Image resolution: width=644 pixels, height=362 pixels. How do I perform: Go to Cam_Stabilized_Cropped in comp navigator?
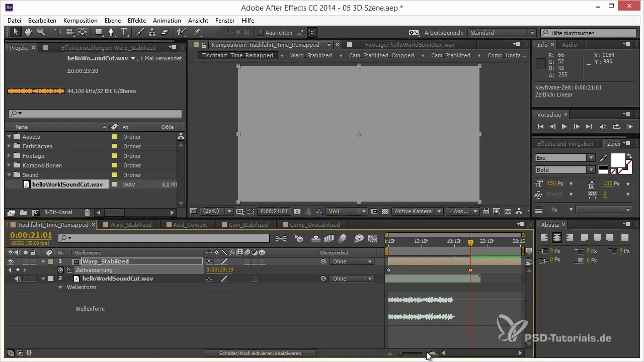coord(381,55)
